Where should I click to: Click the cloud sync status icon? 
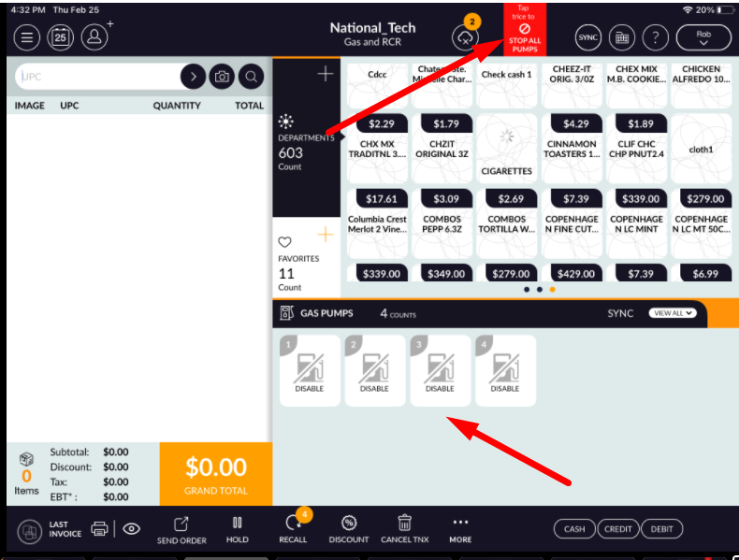(465, 37)
